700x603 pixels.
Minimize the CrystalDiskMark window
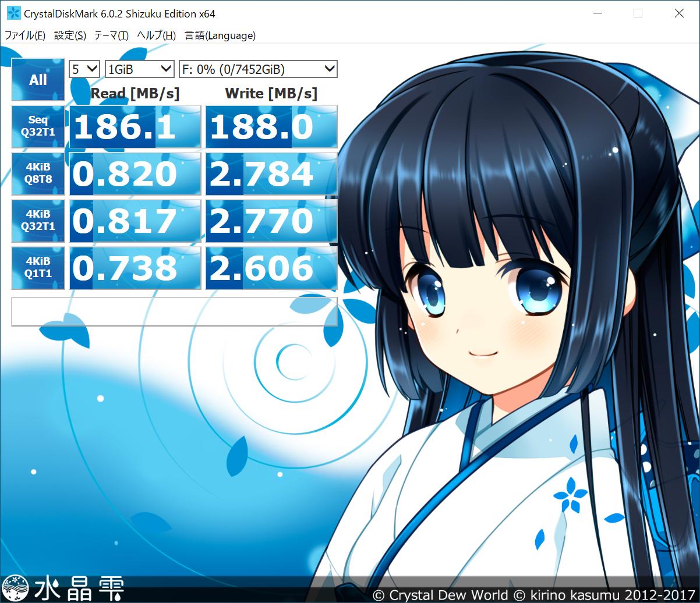click(x=598, y=13)
